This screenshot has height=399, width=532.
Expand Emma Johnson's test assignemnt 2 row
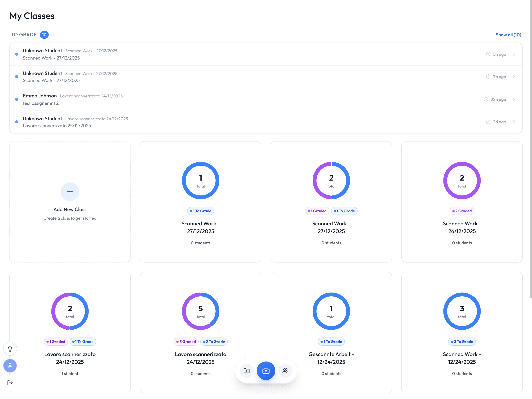coord(514,99)
